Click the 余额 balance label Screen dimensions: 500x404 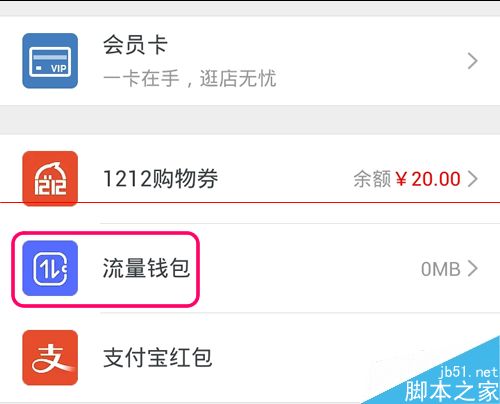pos(372,179)
